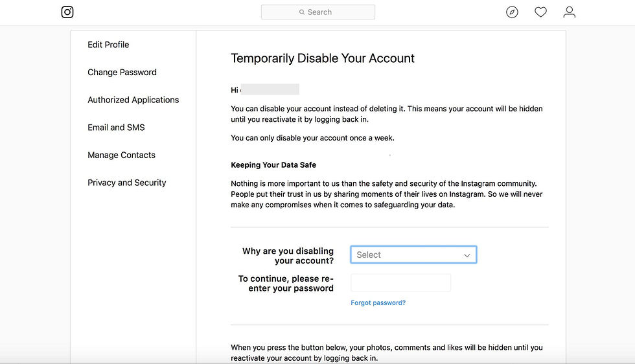The image size is (635, 364).
Task: Switch to Change Password settings
Action: pyautogui.click(x=122, y=73)
